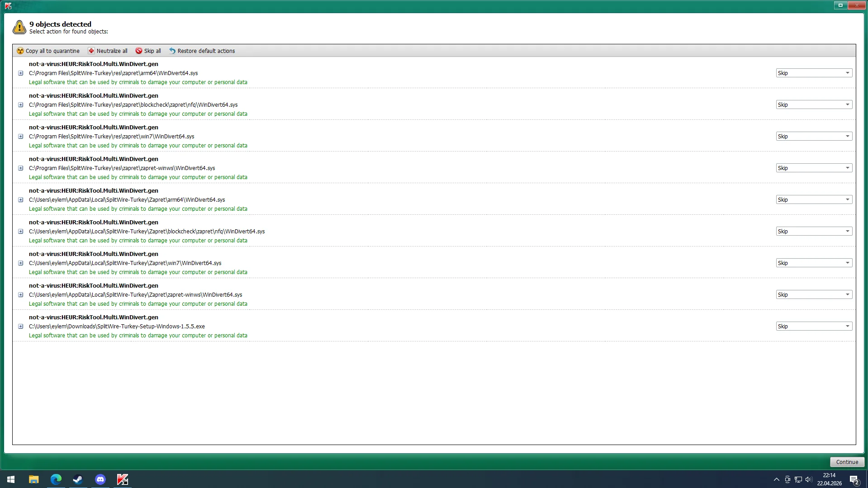
Task: Select path C:\Program Files\SplitWire-Turkey\res\zapret\arm64\WinDivert64.sys
Action: click(114, 73)
